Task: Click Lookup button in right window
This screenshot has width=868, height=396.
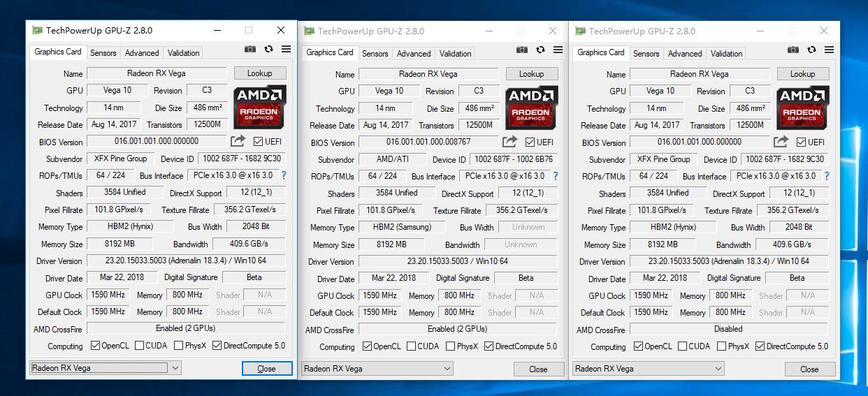Action: pyautogui.click(x=802, y=74)
